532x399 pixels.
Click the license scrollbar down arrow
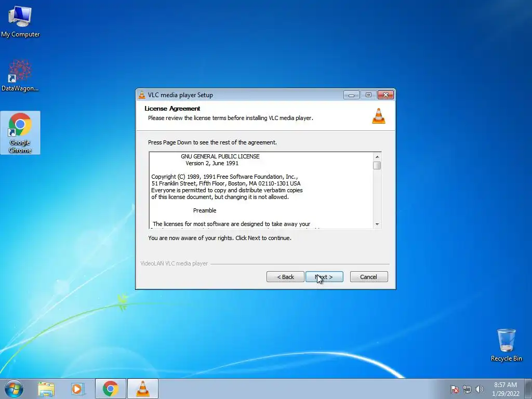coord(377,224)
